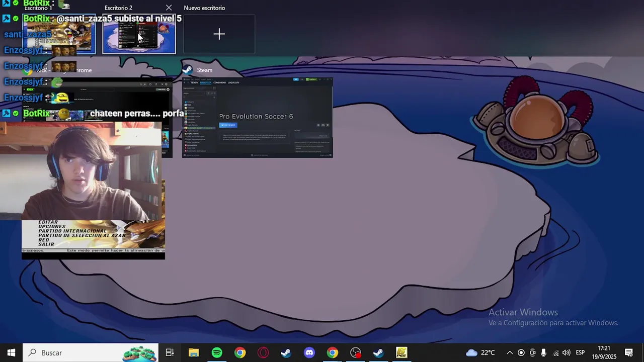644x362 pixels.
Task: Open the BIBLIOTECA tab in Steam
Action: click(206, 82)
